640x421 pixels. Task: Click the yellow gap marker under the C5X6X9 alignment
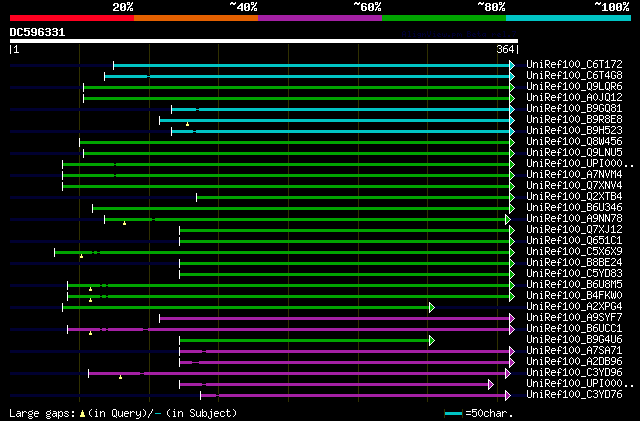(x=81, y=256)
